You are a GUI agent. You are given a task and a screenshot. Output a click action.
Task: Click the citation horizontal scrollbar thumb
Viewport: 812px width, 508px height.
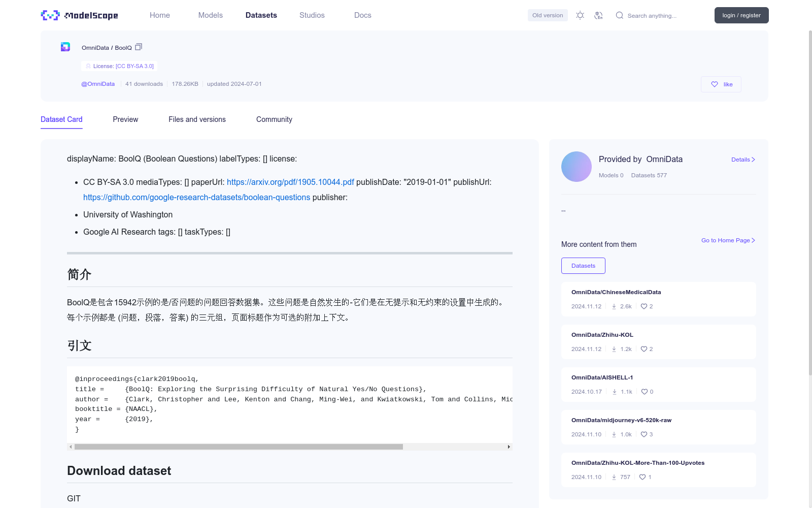pyautogui.click(x=239, y=447)
